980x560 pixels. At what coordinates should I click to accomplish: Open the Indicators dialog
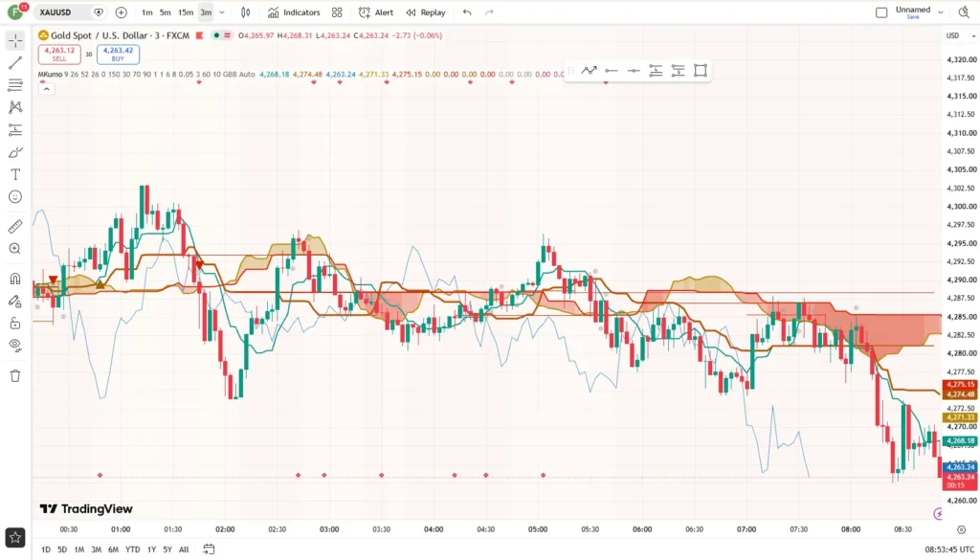[294, 12]
